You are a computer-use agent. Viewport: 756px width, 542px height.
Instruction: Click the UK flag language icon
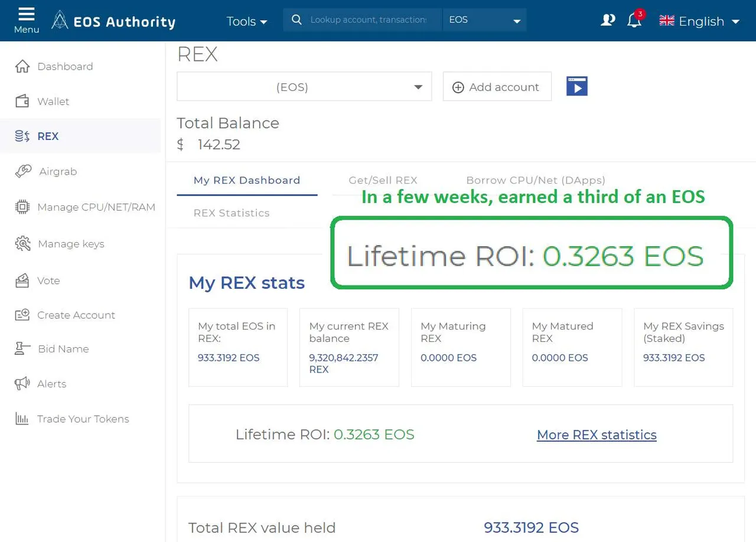667,21
